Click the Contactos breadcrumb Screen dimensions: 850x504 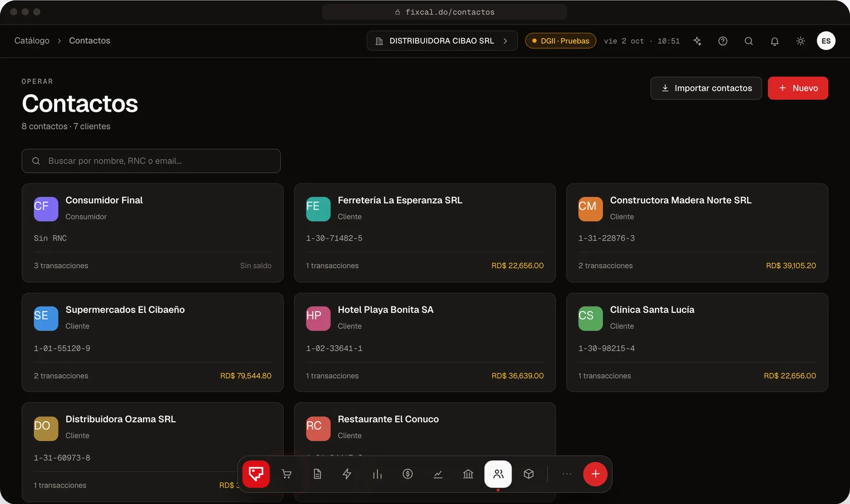point(90,41)
